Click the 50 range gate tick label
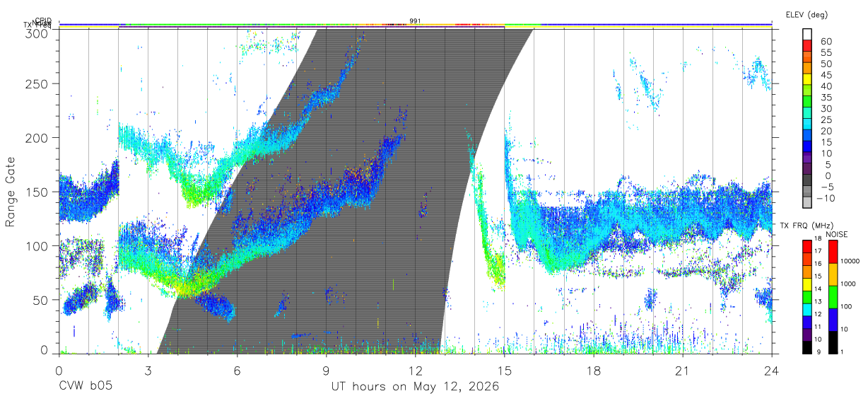Screen dimensions: 868x401 pyautogui.click(x=42, y=299)
